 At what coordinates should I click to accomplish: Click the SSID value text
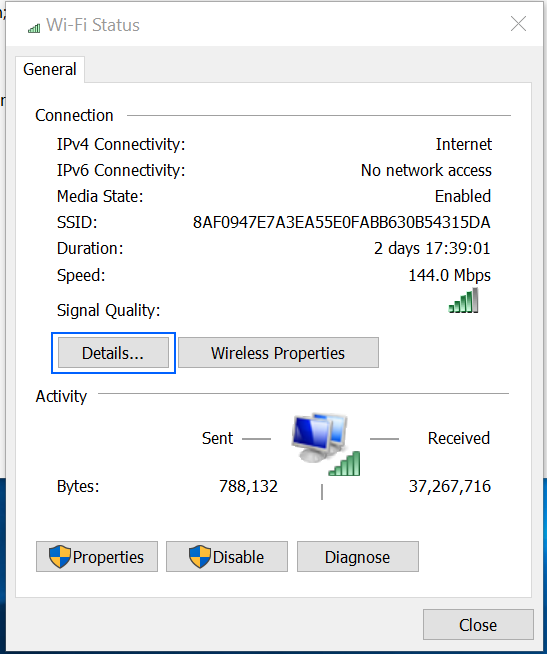point(341,222)
